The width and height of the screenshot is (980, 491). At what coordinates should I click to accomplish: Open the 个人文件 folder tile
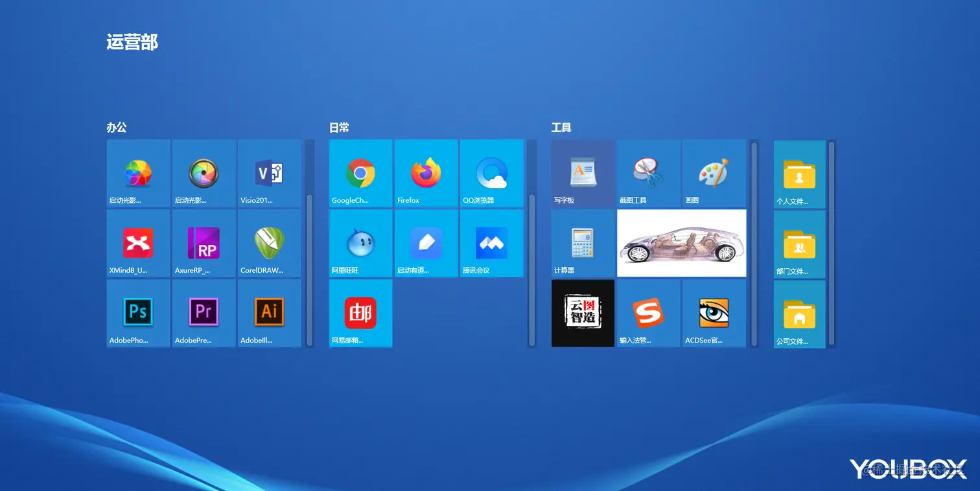tap(800, 174)
